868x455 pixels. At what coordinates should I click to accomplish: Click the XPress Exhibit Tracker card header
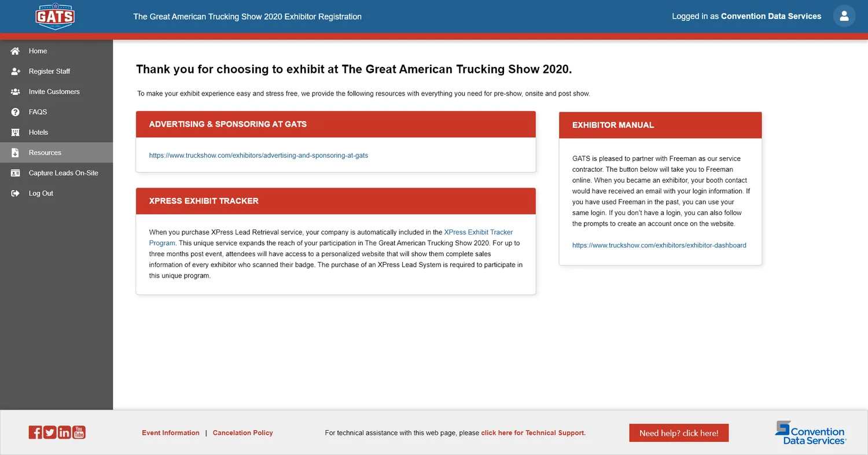[x=336, y=201]
